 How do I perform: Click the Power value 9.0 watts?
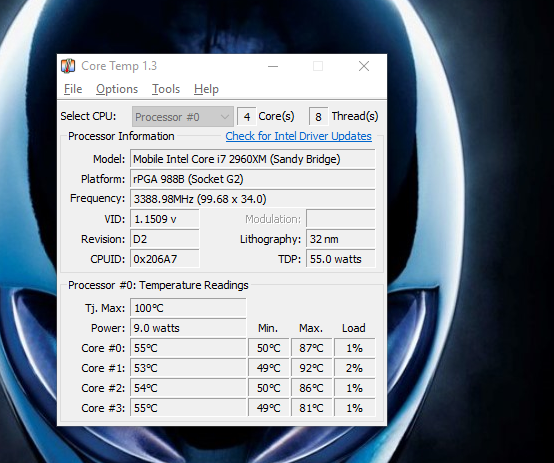pyautogui.click(x=188, y=328)
